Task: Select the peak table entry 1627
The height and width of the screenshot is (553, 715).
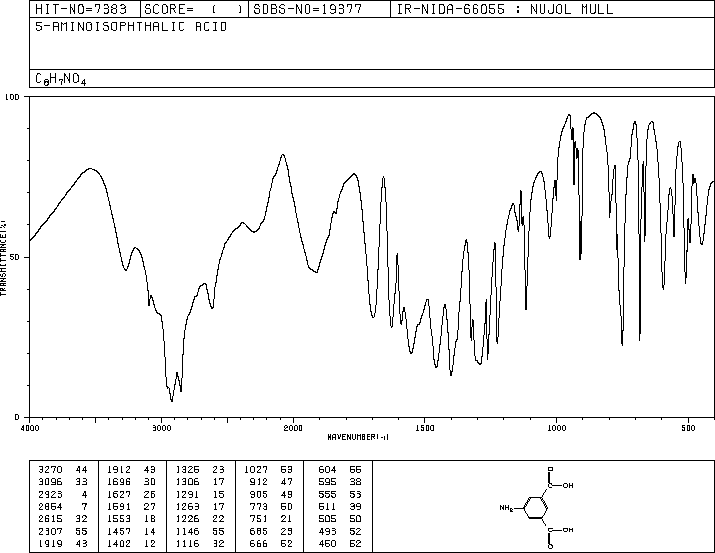Action: click(x=119, y=494)
